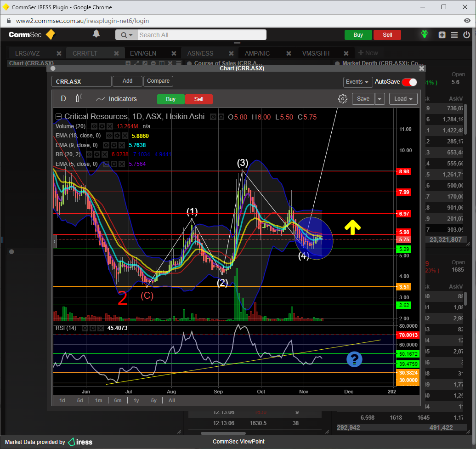Select the All range button

point(172,400)
